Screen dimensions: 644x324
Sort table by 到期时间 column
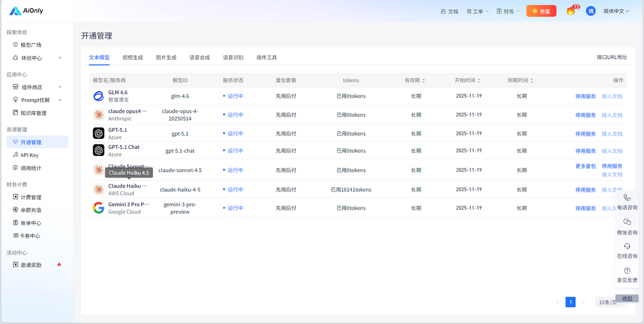tap(520, 80)
